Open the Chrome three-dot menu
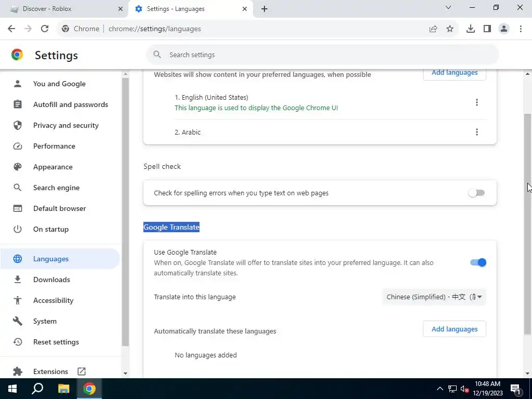The image size is (532, 399). [x=521, y=29]
